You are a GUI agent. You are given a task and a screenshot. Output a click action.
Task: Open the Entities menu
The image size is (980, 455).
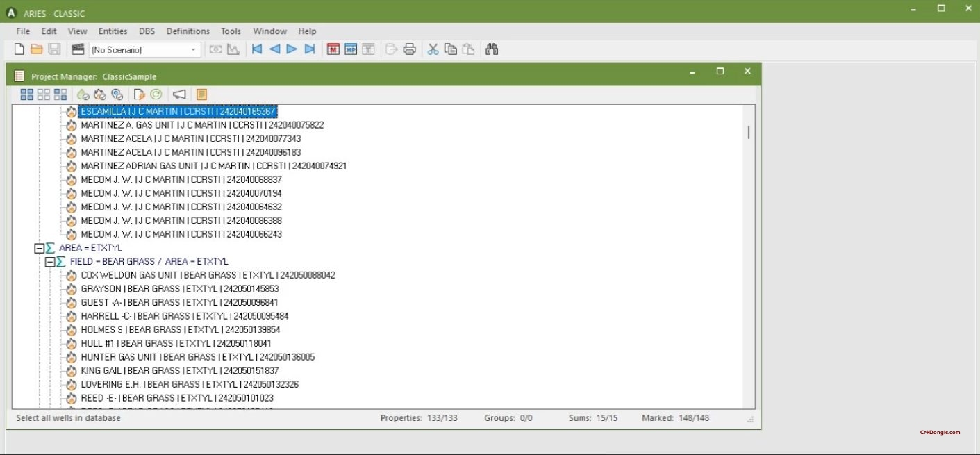[x=113, y=31]
